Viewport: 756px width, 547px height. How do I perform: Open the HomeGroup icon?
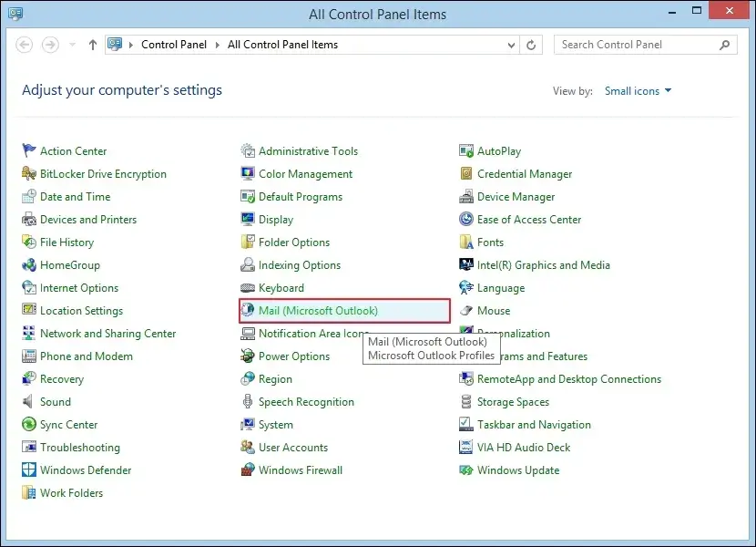click(29, 264)
